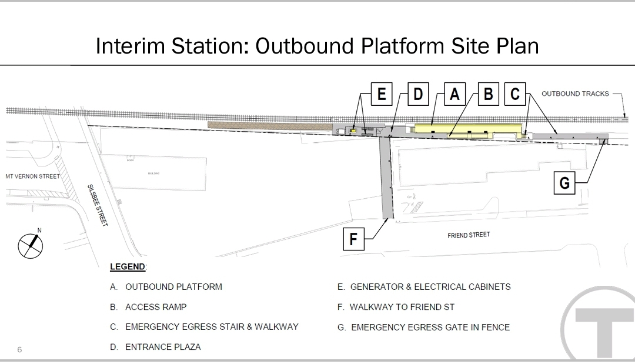Click the slide title text
The image size is (635, 364).
tap(317, 46)
